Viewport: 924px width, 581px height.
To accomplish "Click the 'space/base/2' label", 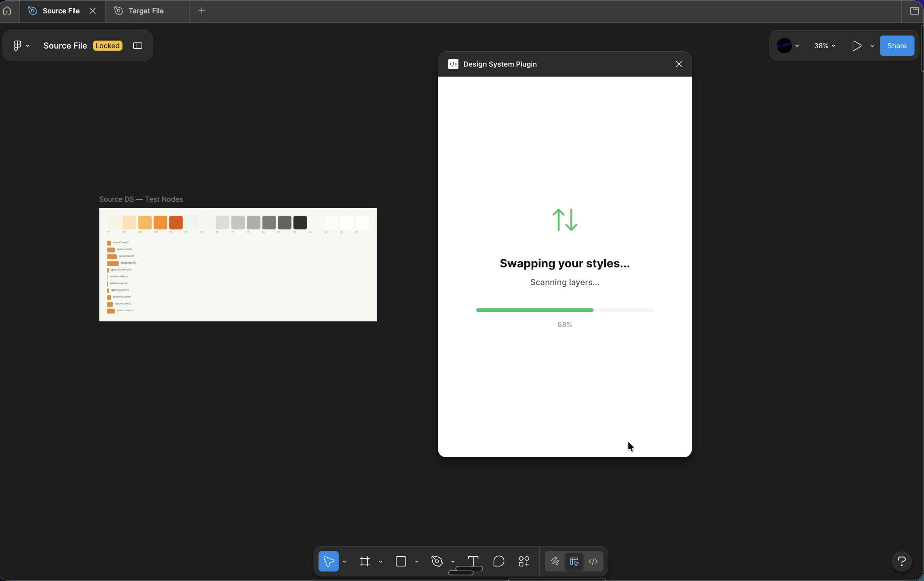I will [121, 243].
